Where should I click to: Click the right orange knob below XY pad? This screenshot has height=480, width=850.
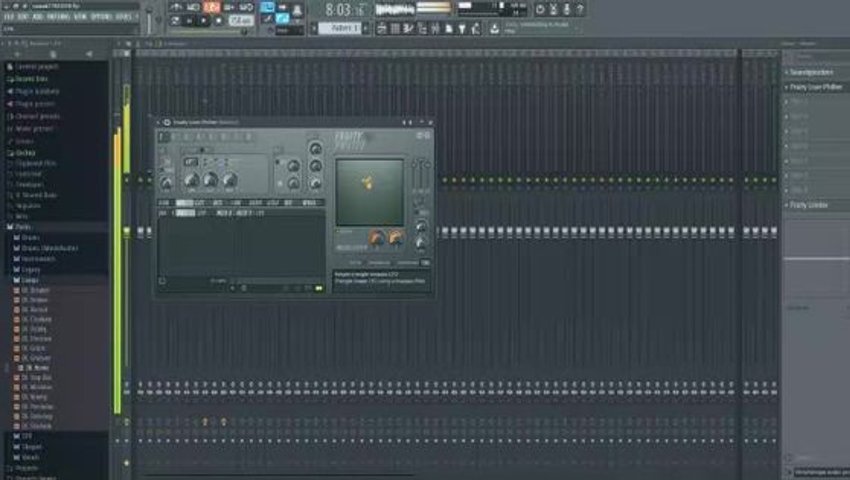click(396, 238)
